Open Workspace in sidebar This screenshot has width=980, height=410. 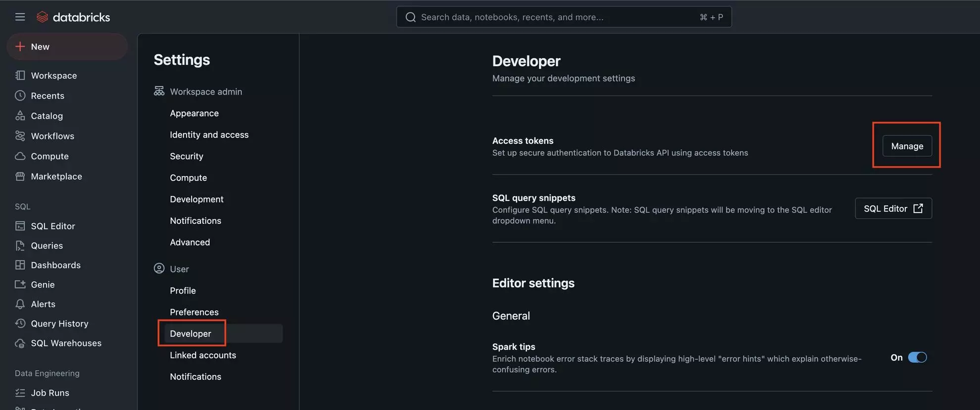click(54, 75)
